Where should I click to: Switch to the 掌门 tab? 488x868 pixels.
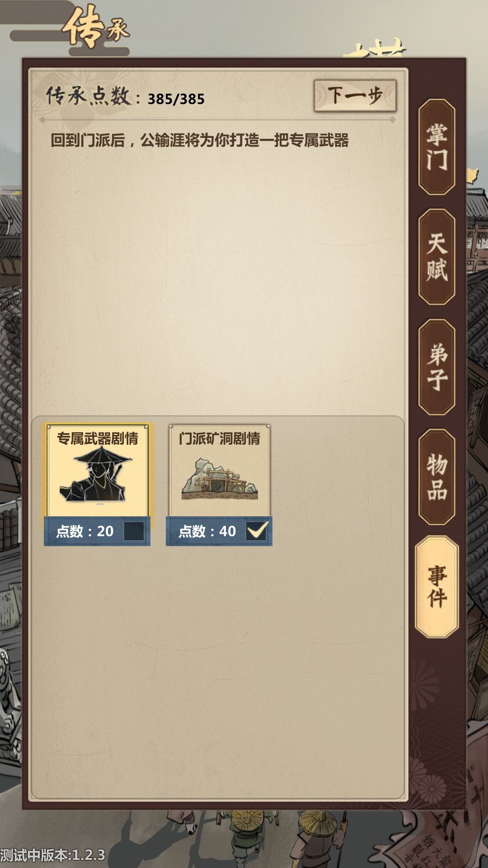(x=436, y=147)
